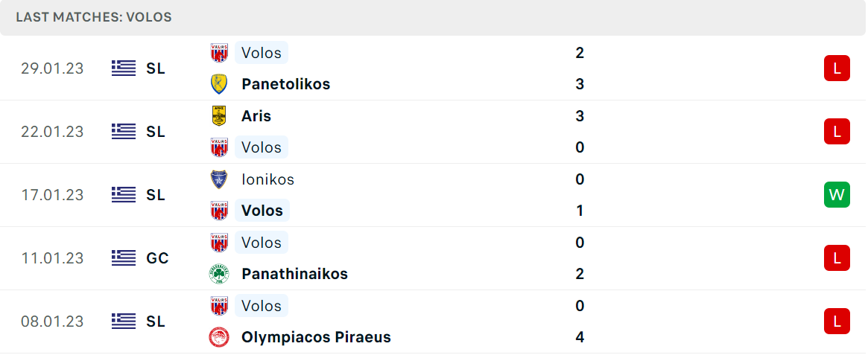Click the Ionikos club crest icon

(219, 179)
